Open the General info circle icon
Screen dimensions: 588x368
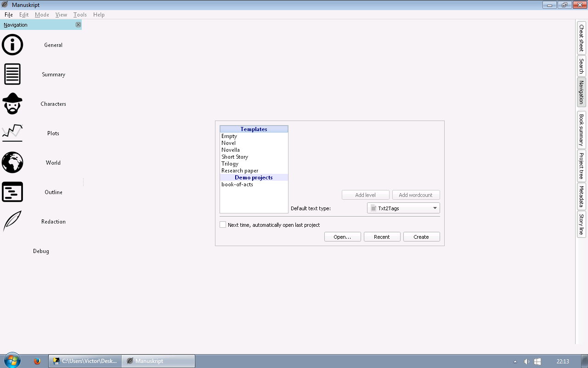(x=12, y=45)
